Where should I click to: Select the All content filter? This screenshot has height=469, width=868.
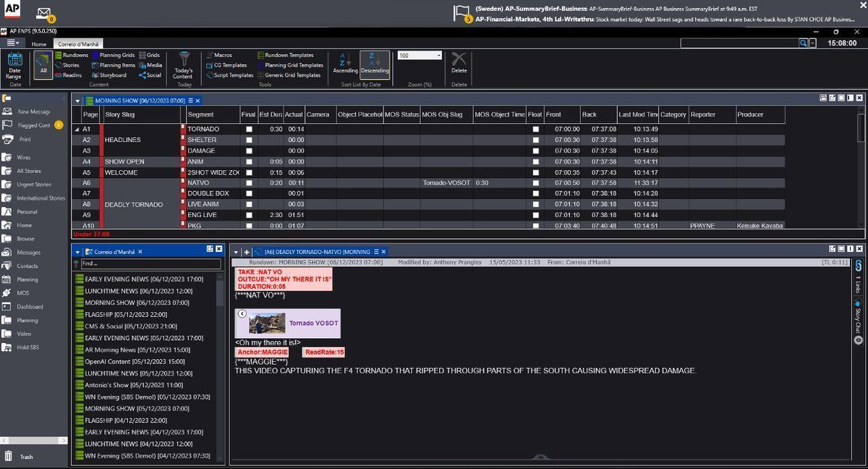pos(43,65)
